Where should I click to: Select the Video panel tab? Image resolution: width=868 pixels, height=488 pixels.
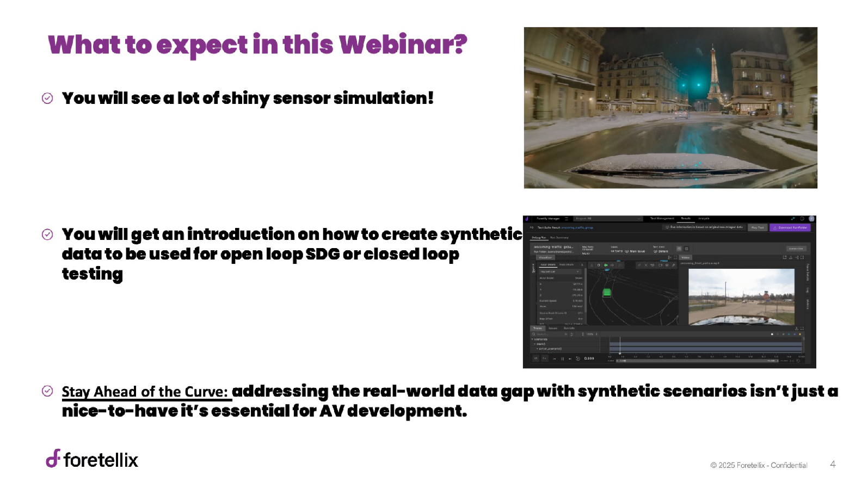pyautogui.click(x=685, y=257)
